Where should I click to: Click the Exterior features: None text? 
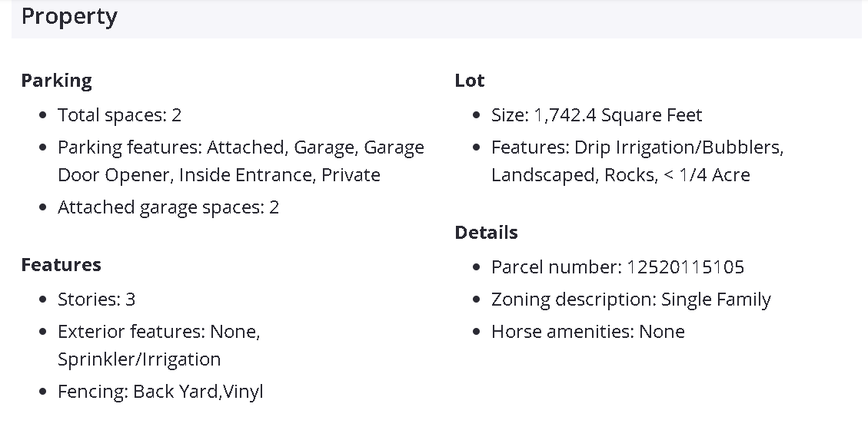coord(159,332)
